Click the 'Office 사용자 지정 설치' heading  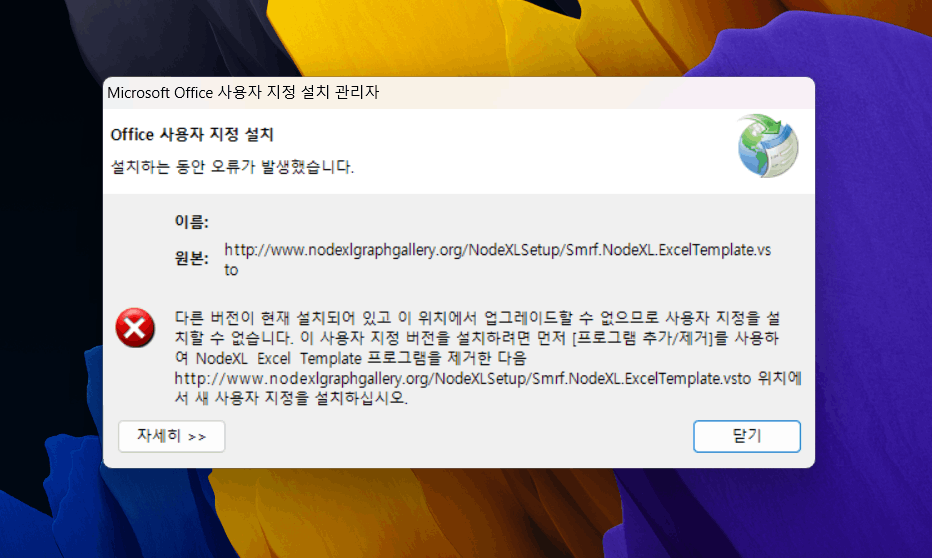pyautogui.click(x=191, y=135)
